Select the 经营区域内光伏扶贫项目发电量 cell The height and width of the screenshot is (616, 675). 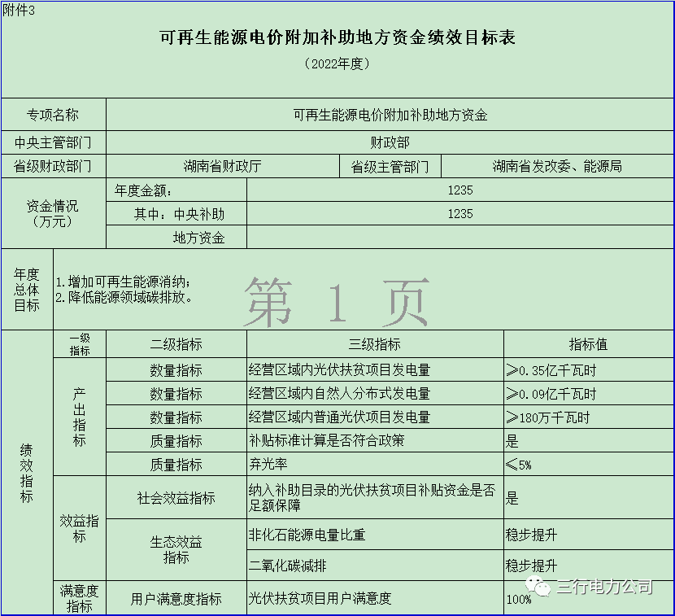click(339, 369)
